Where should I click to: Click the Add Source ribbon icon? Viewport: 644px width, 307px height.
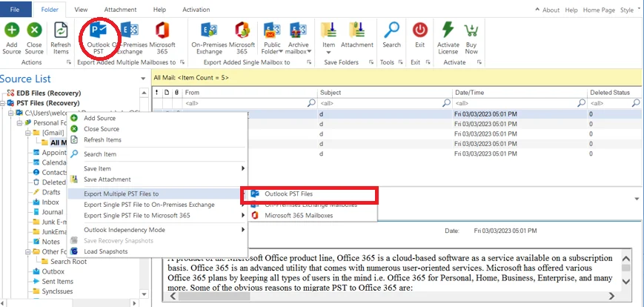[x=12, y=30]
